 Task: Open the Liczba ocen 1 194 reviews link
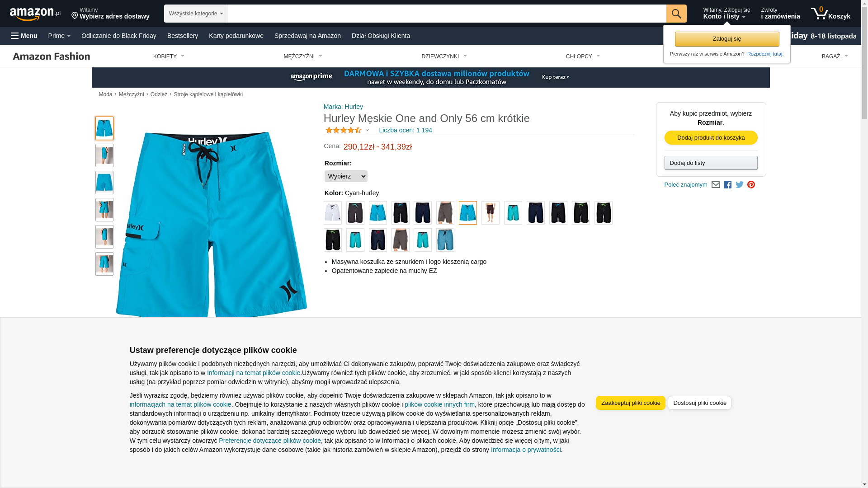tap(405, 130)
